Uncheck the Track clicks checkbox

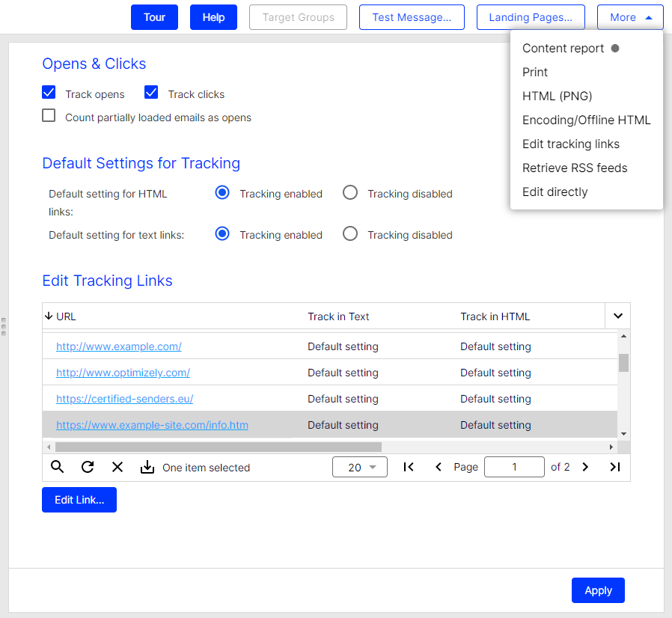pyautogui.click(x=151, y=92)
